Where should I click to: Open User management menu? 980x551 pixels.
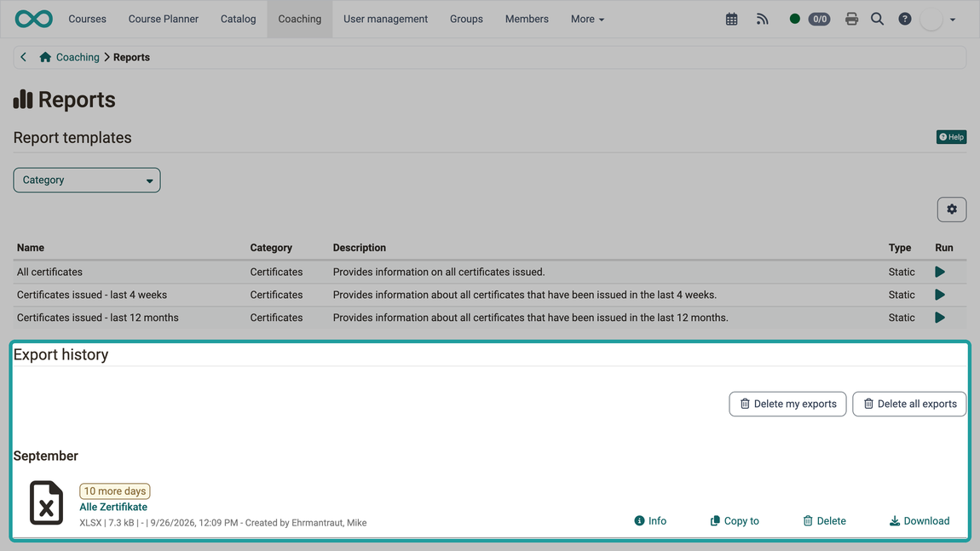[386, 19]
